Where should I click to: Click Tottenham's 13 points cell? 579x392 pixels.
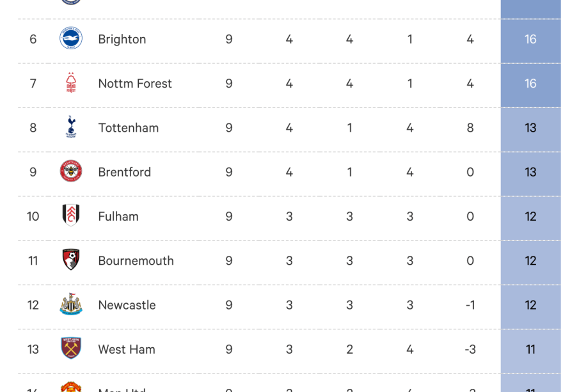click(x=530, y=128)
